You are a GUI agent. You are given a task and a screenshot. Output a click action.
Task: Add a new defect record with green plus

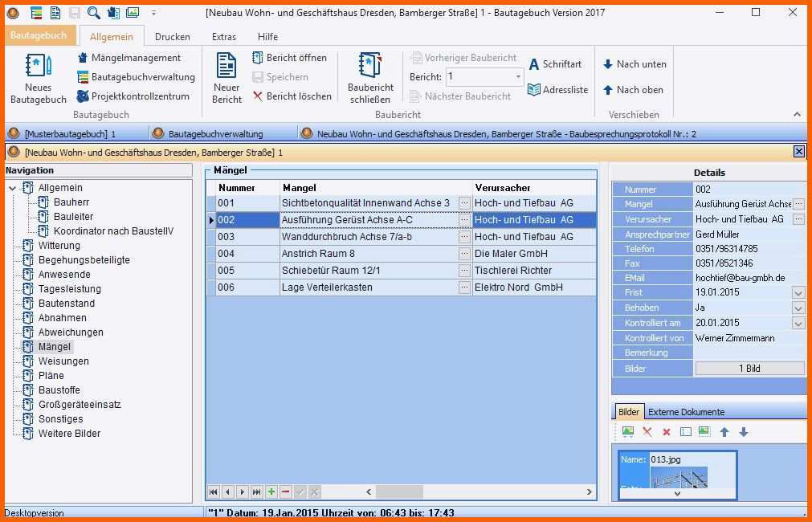(271, 491)
